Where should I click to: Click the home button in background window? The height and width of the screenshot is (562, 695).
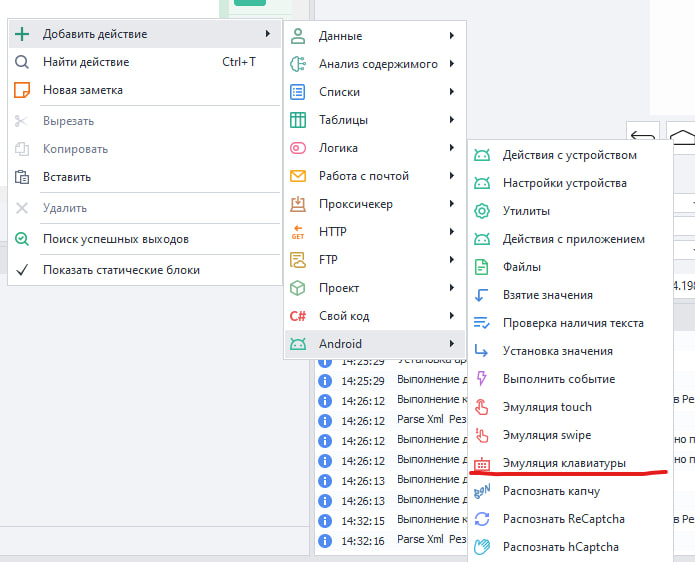click(x=682, y=133)
